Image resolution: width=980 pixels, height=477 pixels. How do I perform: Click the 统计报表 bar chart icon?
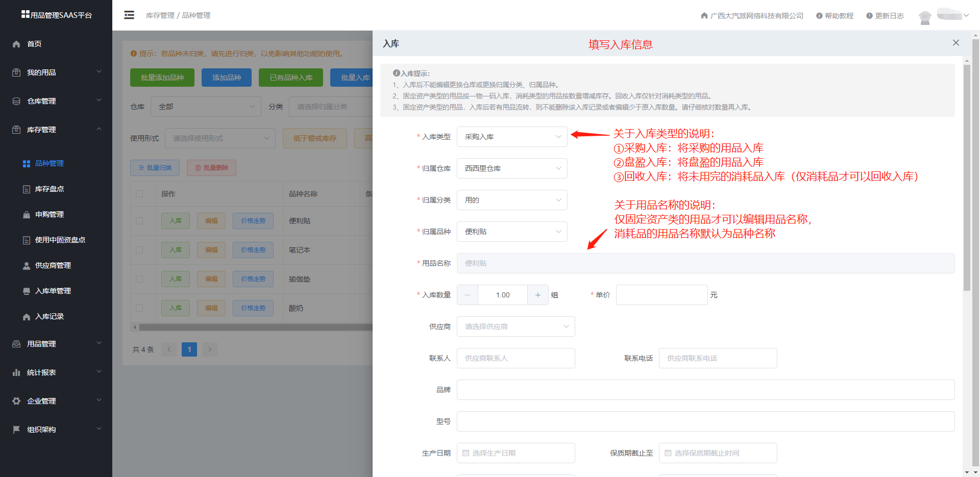[x=16, y=372]
